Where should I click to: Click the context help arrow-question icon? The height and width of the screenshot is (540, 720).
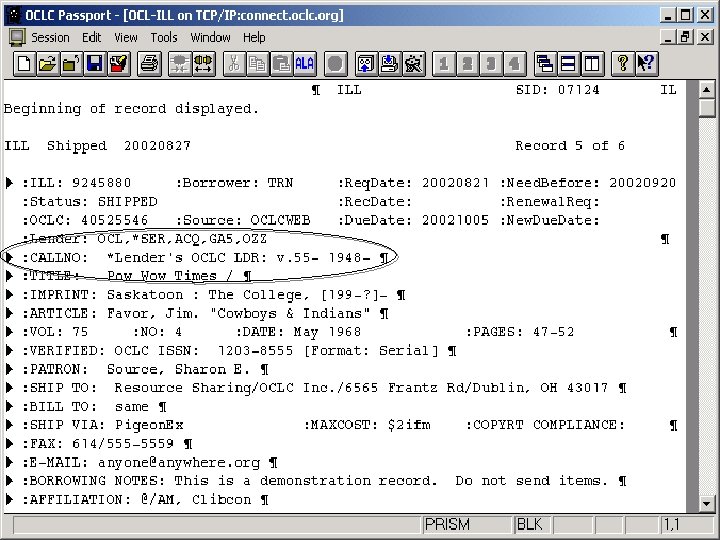click(x=647, y=64)
